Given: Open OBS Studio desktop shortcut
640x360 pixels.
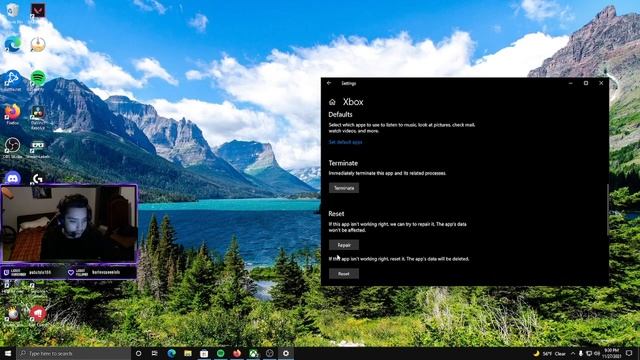Looking at the screenshot, I should click(x=12, y=148).
